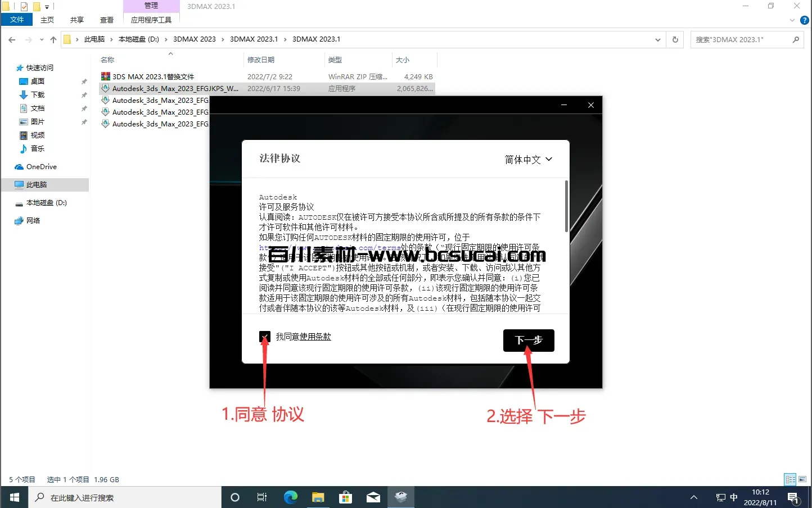Open 网络 in the sidebar
Screen dimensions: 812x508
tap(33, 220)
